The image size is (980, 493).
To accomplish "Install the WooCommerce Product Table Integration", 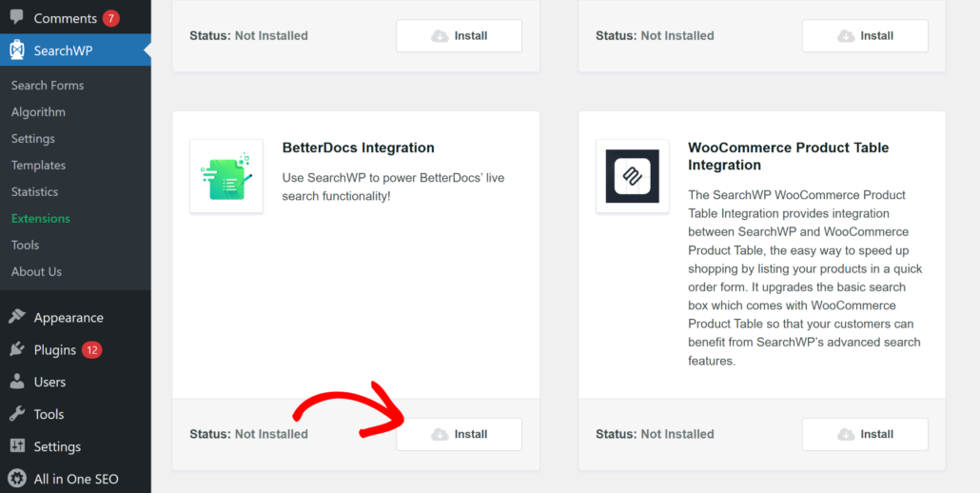I will pos(865,434).
